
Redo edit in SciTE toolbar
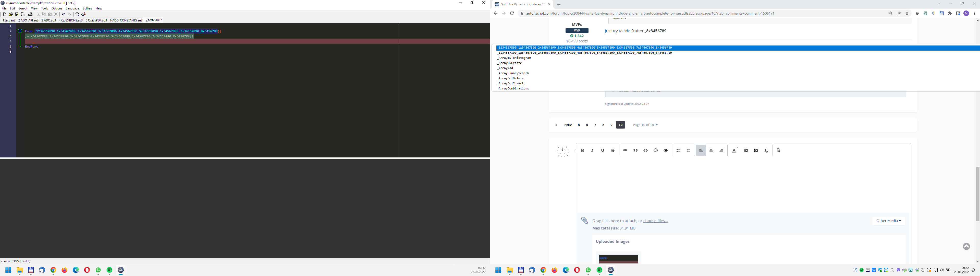[70, 15]
